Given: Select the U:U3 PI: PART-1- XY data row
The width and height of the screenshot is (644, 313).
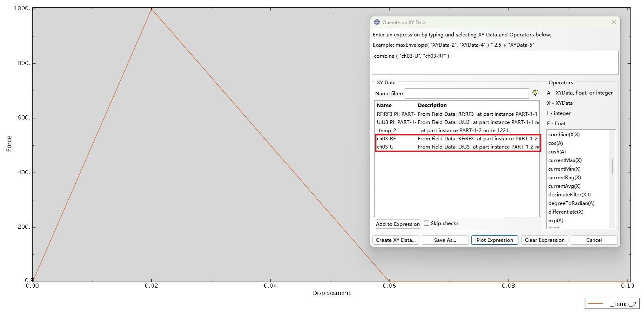Looking at the screenshot, I should (x=457, y=122).
